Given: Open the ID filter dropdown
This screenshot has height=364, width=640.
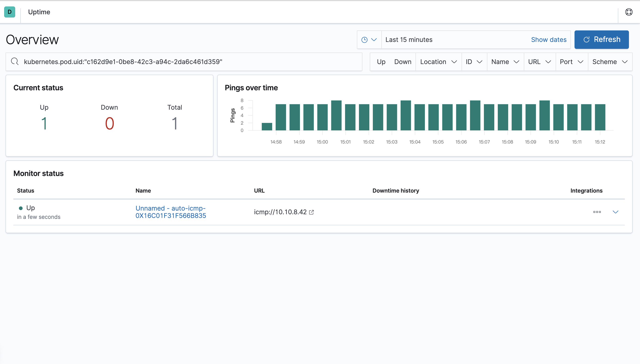Looking at the screenshot, I should coord(474,62).
